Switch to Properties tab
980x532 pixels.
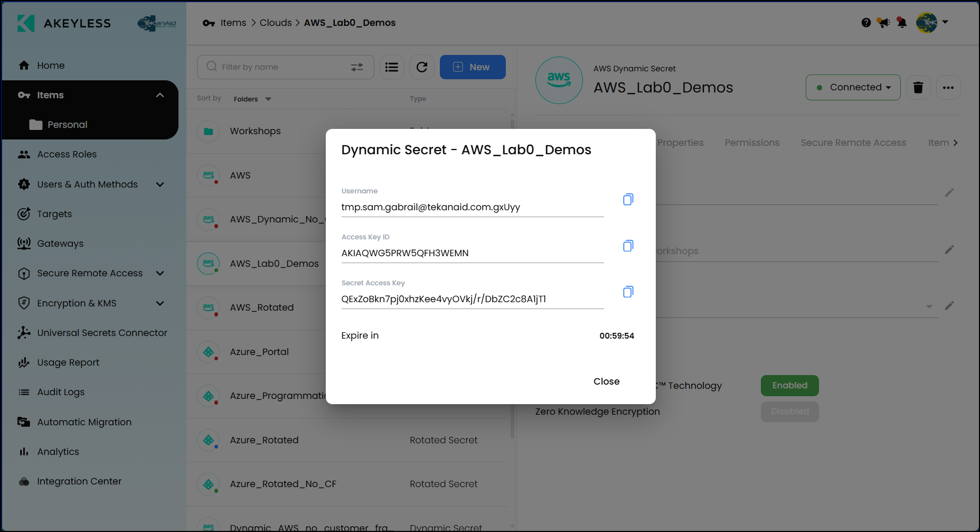click(680, 143)
